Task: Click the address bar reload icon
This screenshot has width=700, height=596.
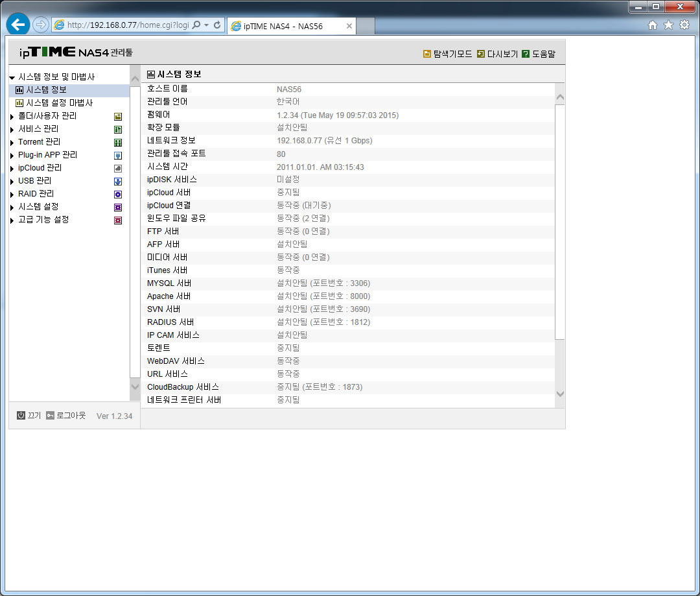Action: (x=217, y=25)
